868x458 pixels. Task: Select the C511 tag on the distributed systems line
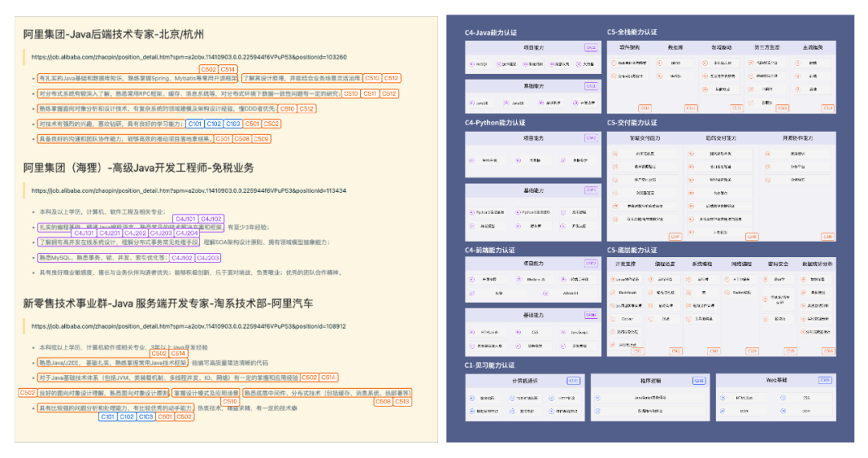tap(370, 93)
